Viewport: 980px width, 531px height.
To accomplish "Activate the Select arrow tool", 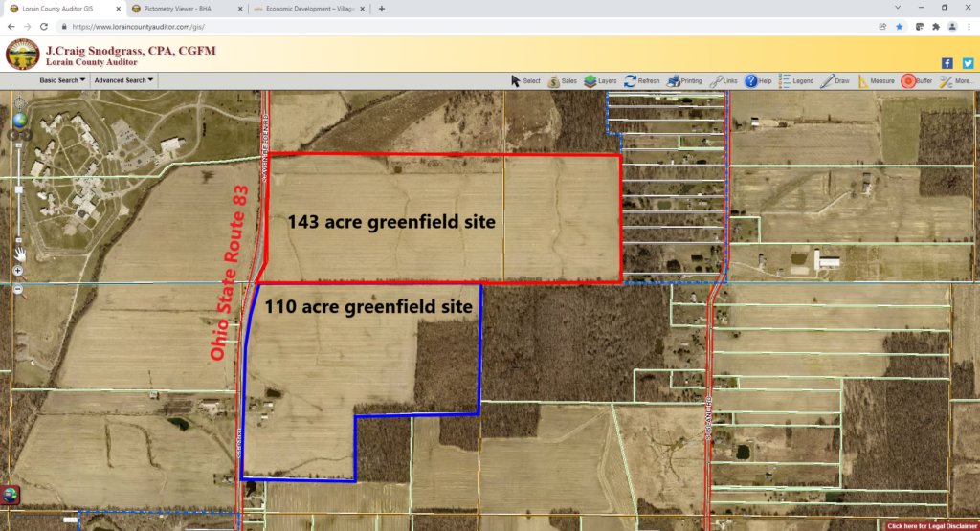I will [525, 81].
